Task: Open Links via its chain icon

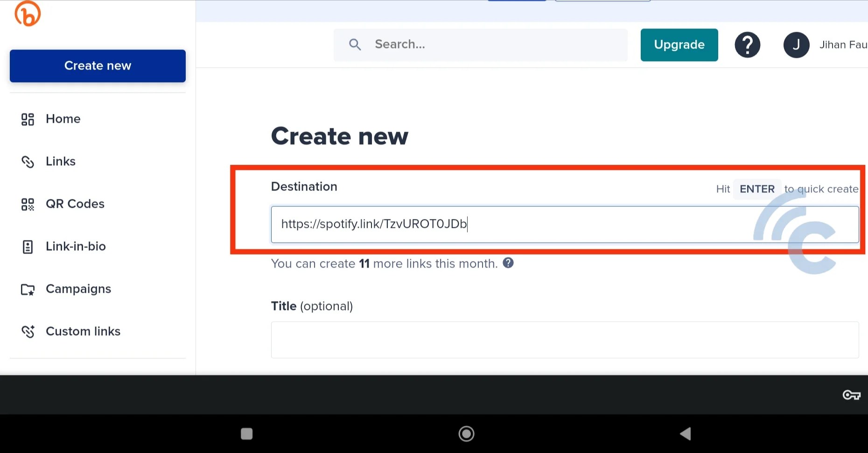Action: [28, 162]
